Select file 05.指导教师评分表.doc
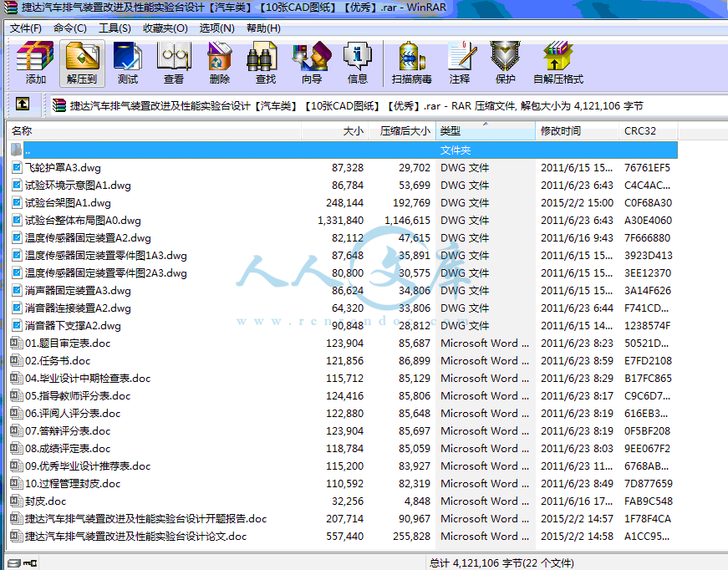728x570 pixels. (78, 396)
